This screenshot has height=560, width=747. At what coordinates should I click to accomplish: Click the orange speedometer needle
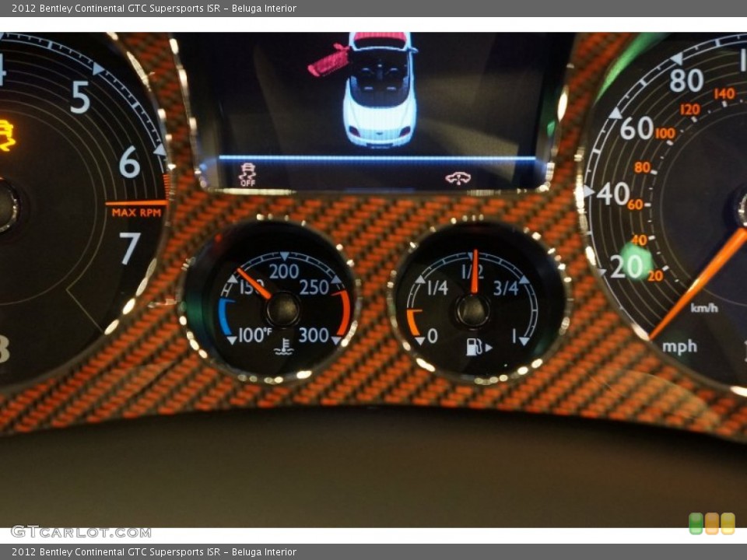click(699, 284)
